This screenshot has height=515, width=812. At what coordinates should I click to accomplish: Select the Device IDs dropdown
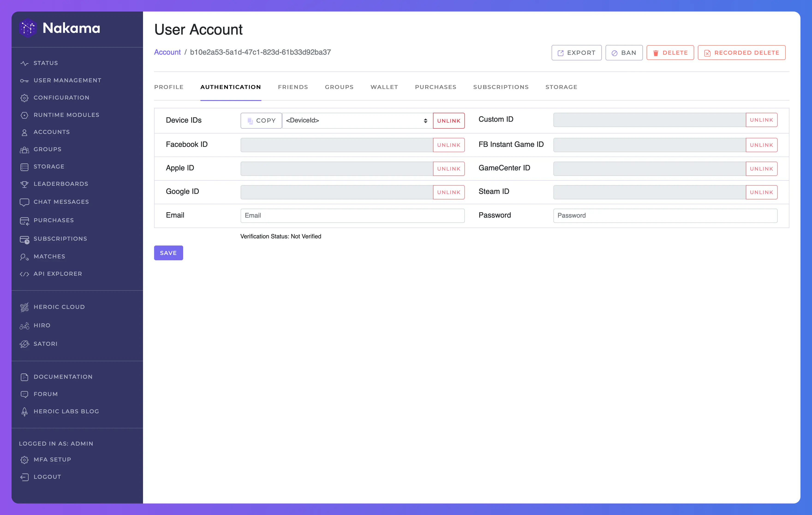[356, 120]
